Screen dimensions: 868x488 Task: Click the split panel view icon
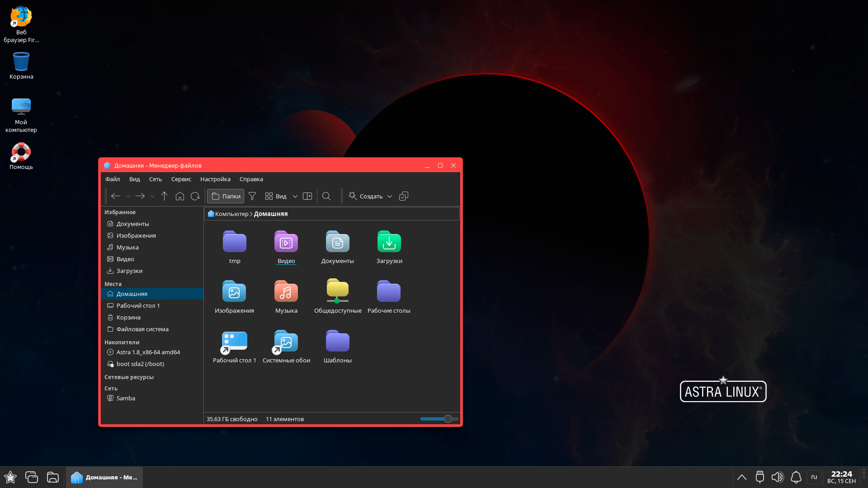pos(307,196)
